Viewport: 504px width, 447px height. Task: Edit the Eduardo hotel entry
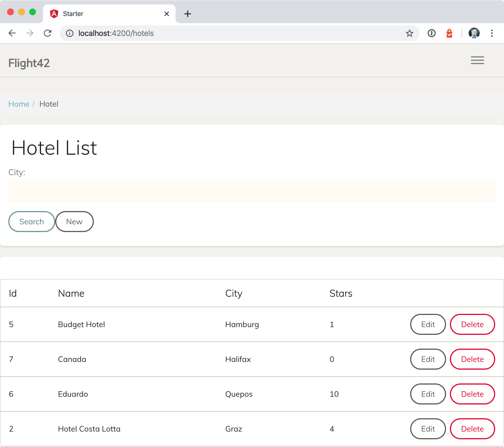click(x=428, y=394)
